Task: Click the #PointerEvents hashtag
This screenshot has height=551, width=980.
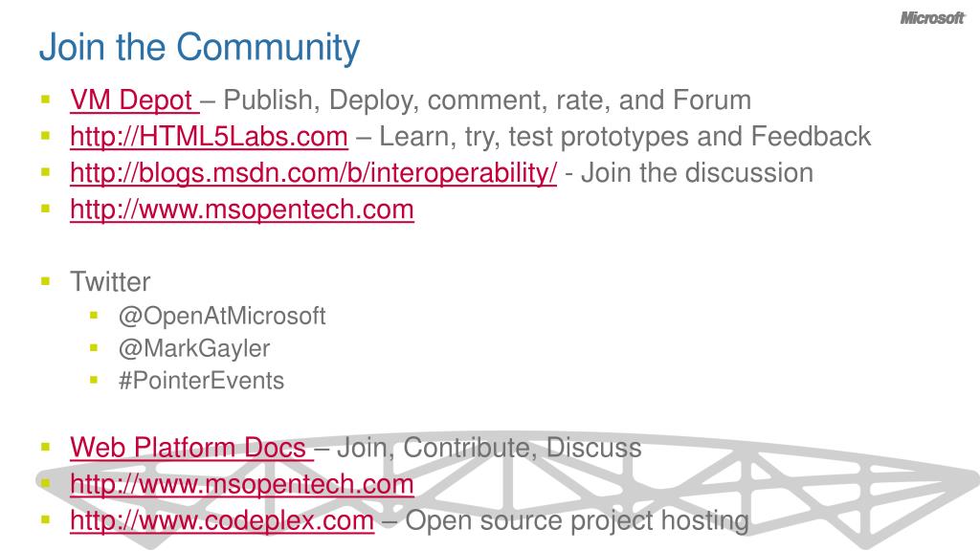Action: [201, 381]
